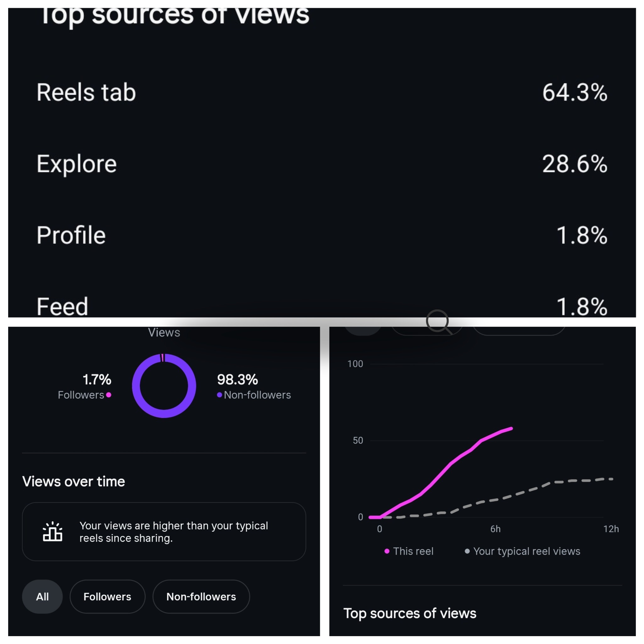The width and height of the screenshot is (644, 644).
Task: Click the magnifying glass icon
Action: [438, 321]
